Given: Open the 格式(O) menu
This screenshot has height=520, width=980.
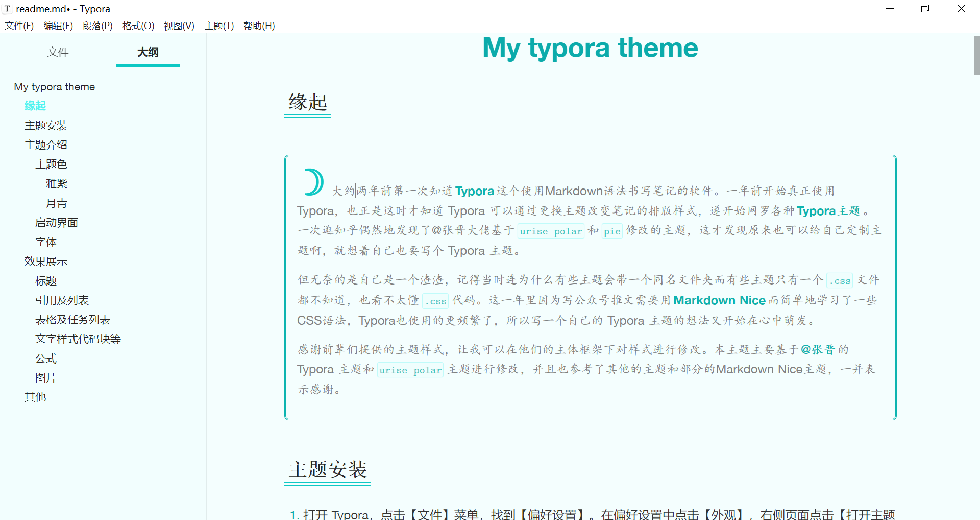Looking at the screenshot, I should tap(138, 26).
